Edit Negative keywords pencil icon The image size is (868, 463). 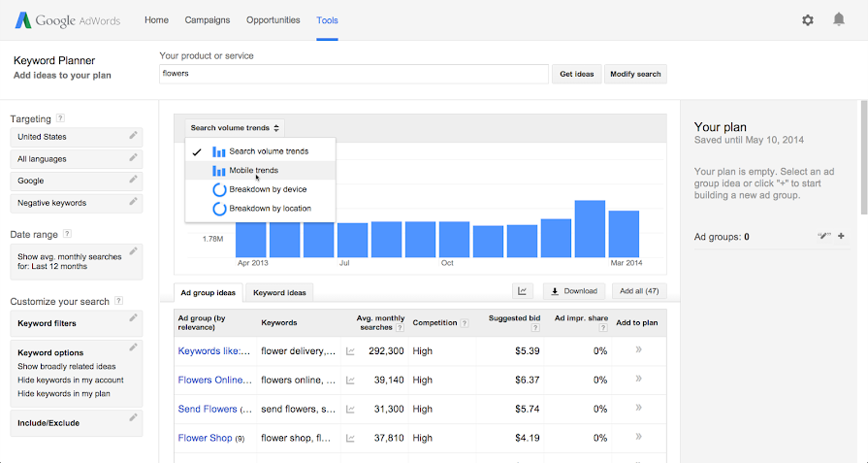[133, 202]
